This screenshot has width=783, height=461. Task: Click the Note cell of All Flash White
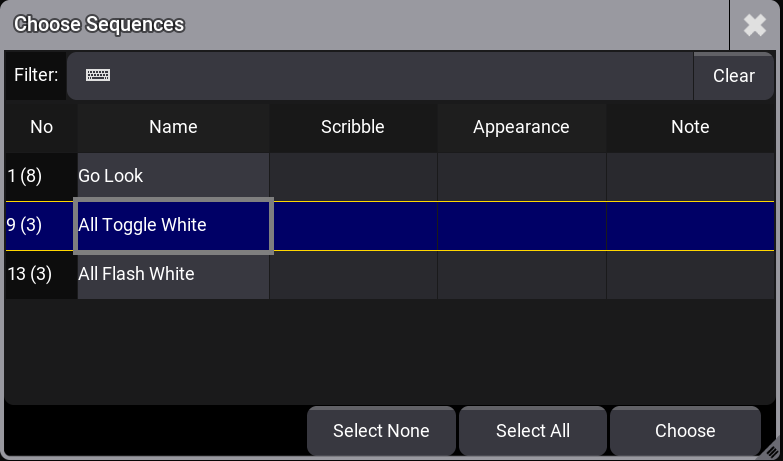point(690,274)
